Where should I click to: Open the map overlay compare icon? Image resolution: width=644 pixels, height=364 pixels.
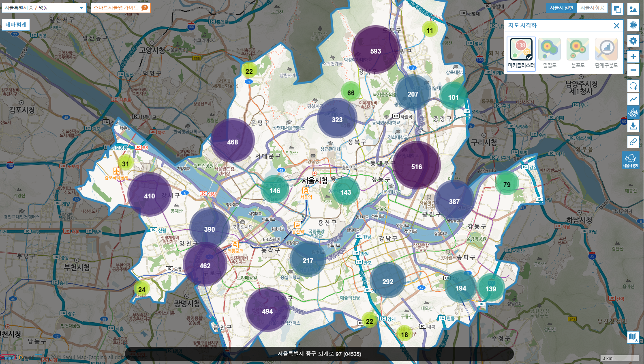[617, 9]
